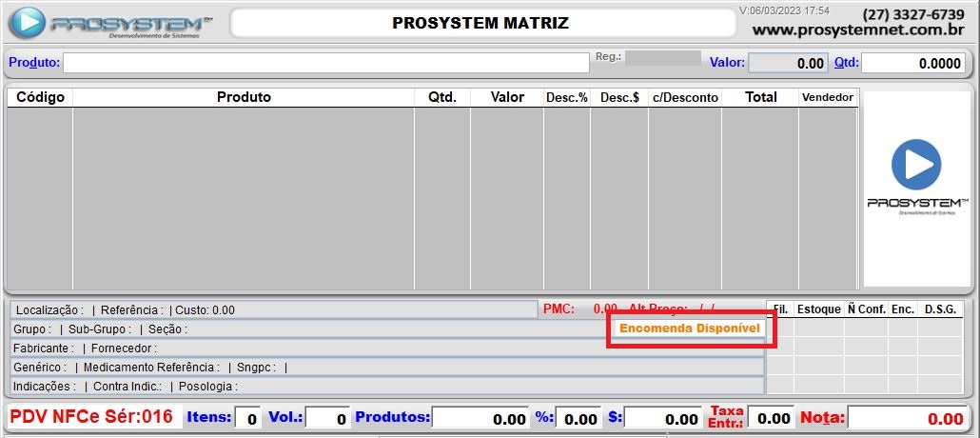
Task: Click the Genérico / Medicamento Referência row
Action: pos(387,368)
